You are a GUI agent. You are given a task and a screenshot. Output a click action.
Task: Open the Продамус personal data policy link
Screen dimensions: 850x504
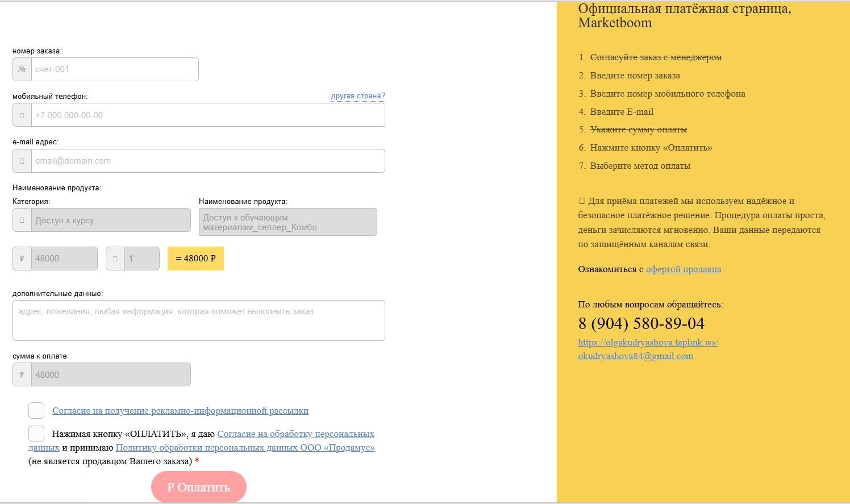(x=245, y=448)
